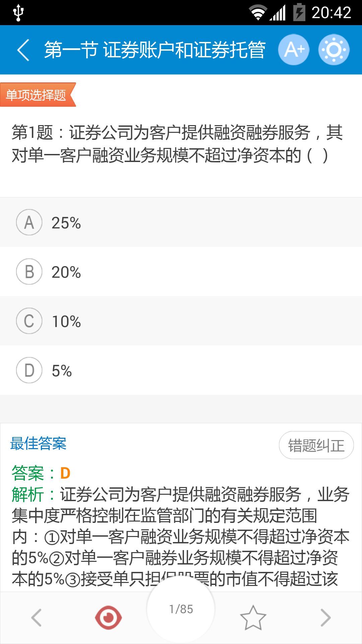This screenshot has width=362, height=644.
Task: Tap the battery charging icon
Action: [299, 13]
